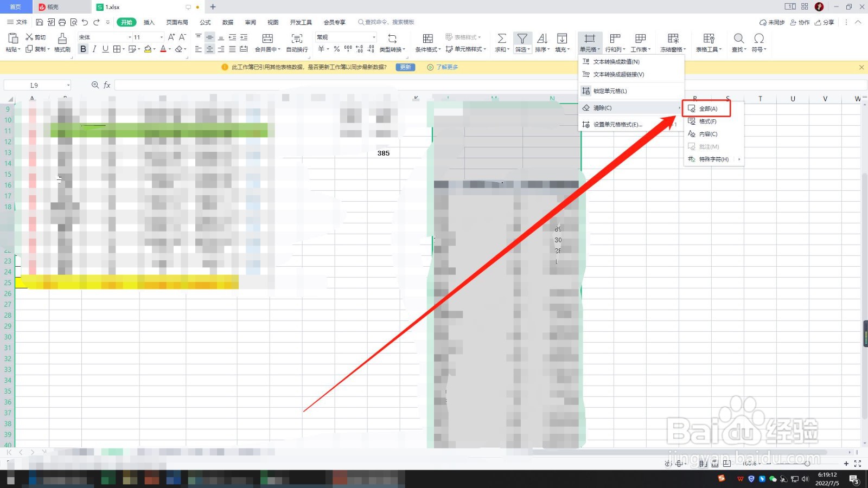Click the AutoSum (求和) sigma icon

pos(502,38)
